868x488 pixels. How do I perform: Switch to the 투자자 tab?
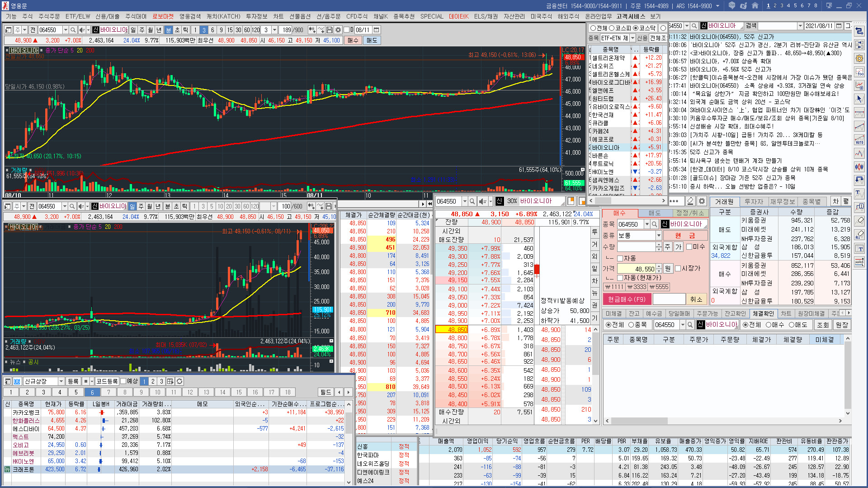tap(754, 202)
